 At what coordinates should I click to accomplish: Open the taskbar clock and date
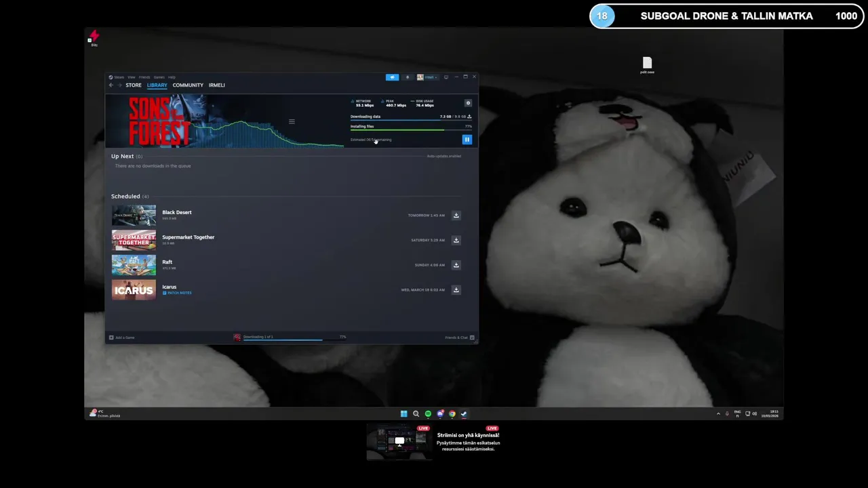770,413
